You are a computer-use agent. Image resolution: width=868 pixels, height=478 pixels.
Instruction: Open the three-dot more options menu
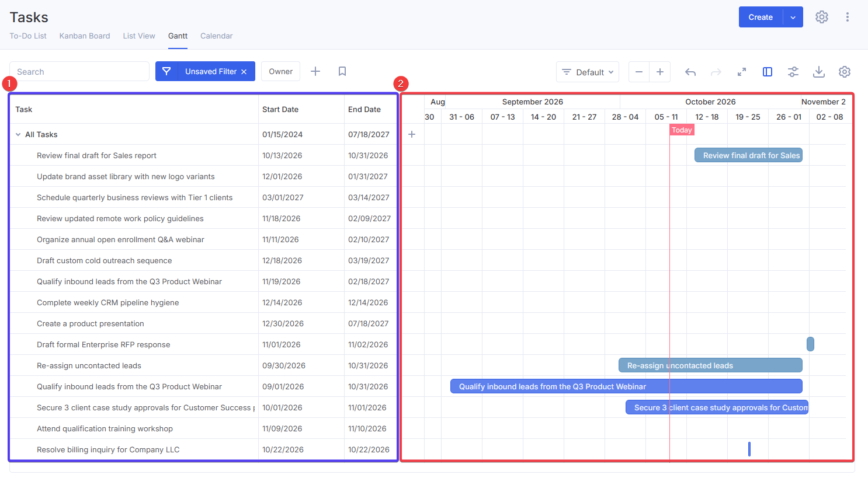pos(848,17)
